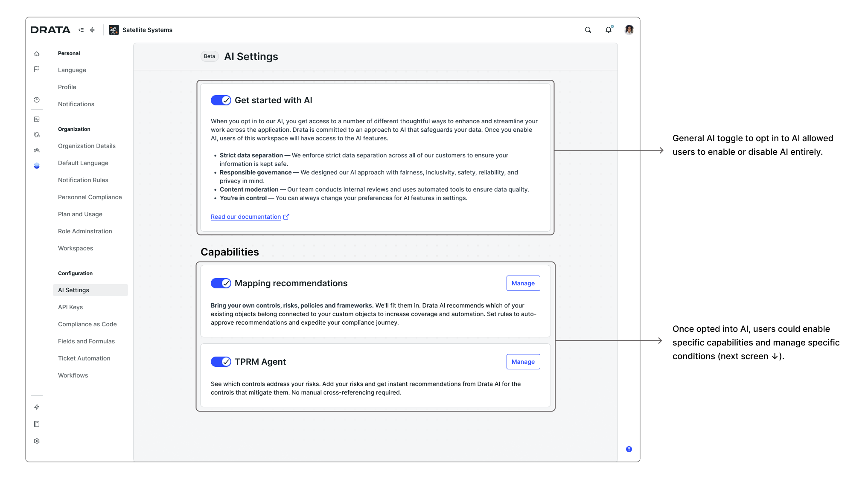Open the history clock icon in sidebar
Viewport: 868px width, 479px height.
click(37, 100)
